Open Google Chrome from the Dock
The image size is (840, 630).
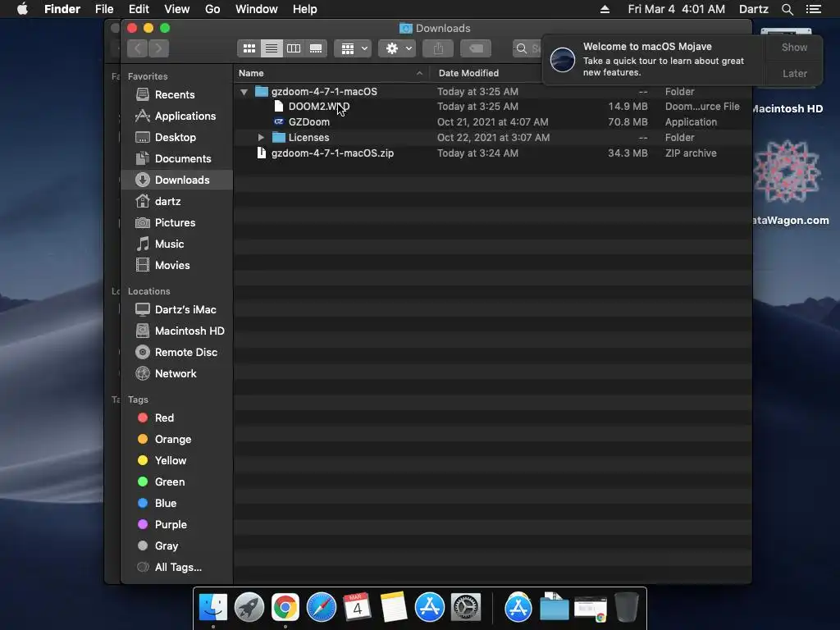pos(285,608)
